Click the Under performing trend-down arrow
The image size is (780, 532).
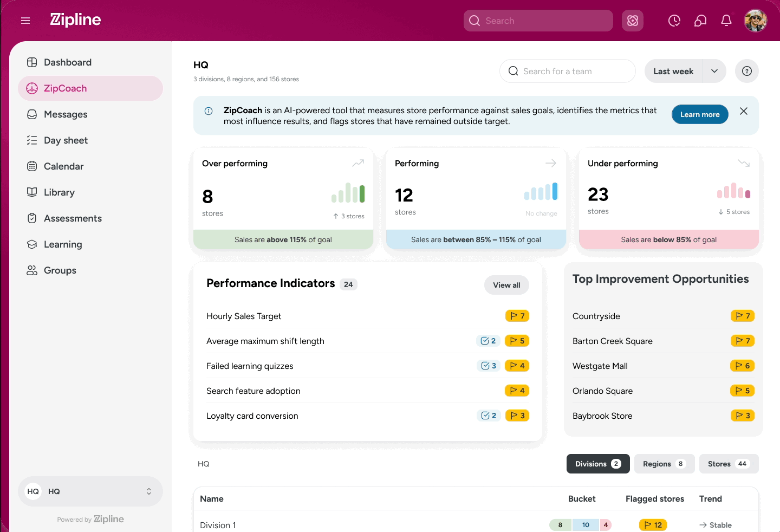click(x=744, y=163)
